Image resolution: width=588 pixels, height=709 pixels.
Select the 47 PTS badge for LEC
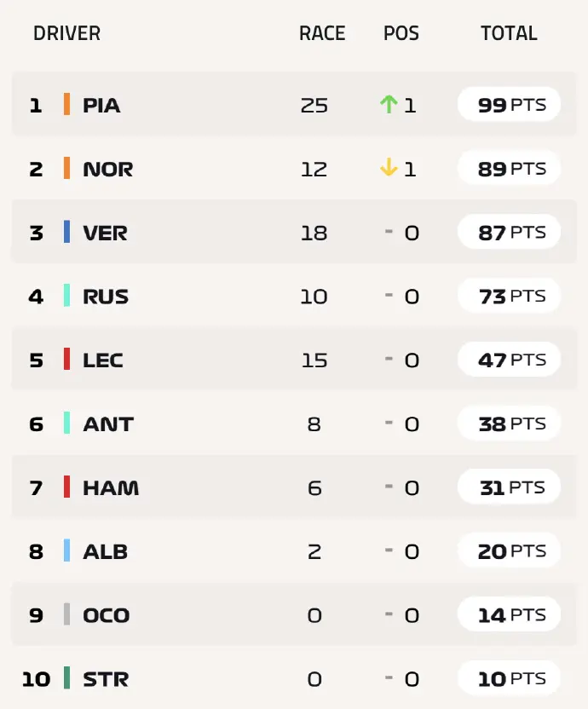click(510, 360)
